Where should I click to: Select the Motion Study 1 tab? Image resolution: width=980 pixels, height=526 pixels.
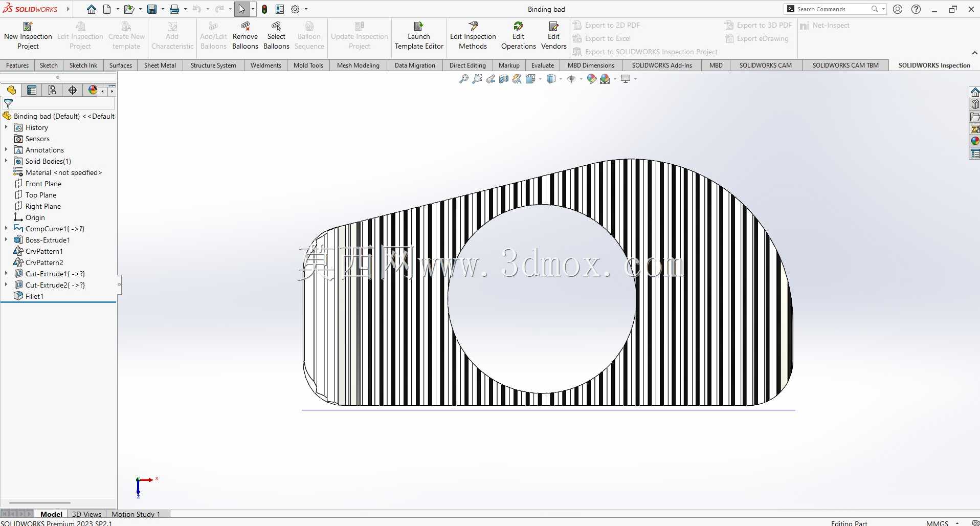pos(136,514)
